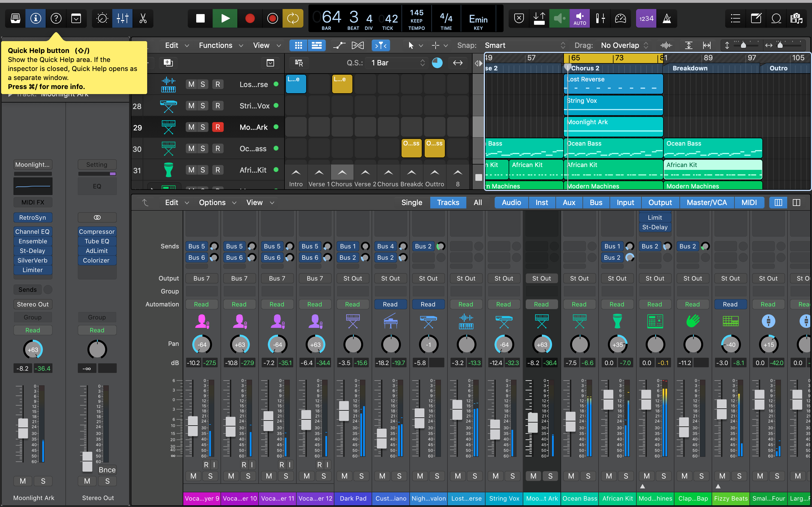Show only Aux channels in the mixer
This screenshot has width=812, height=507.
click(569, 203)
